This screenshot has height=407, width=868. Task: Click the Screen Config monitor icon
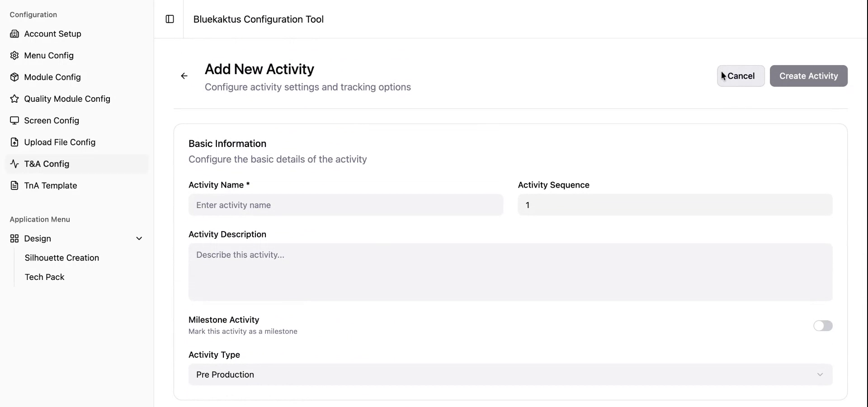[14, 121]
